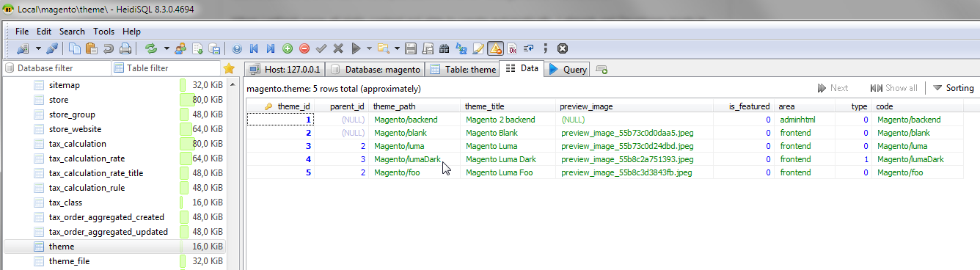980x270 pixels.
Task: Click the Next rows button
Action: (x=833, y=88)
